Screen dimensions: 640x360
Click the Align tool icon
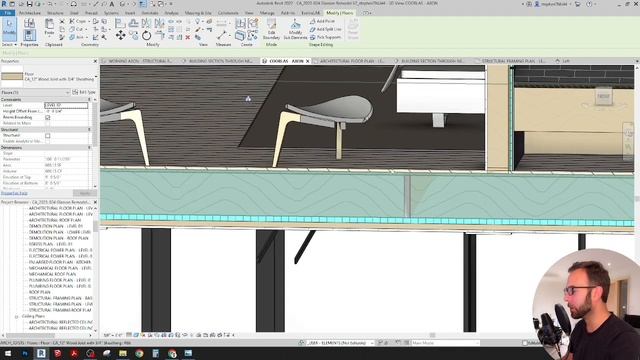pyautogui.click(x=120, y=23)
